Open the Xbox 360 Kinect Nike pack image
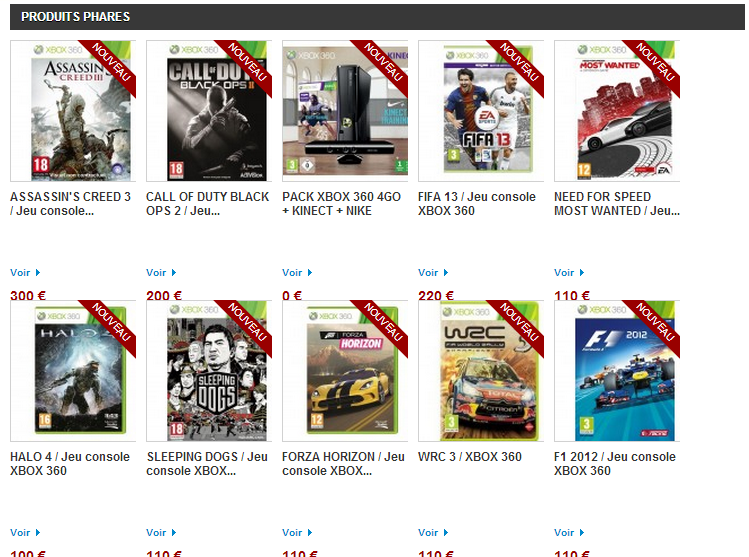 (345, 111)
